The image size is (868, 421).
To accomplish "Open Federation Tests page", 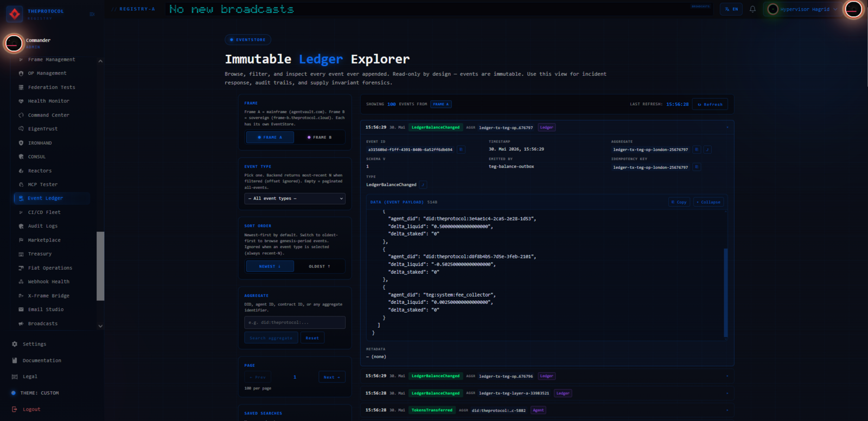I will pos(52,87).
